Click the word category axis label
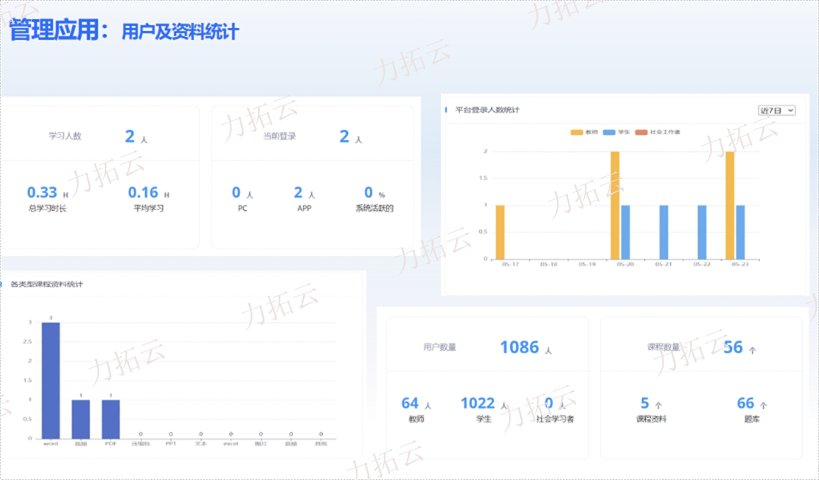 [x=51, y=443]
